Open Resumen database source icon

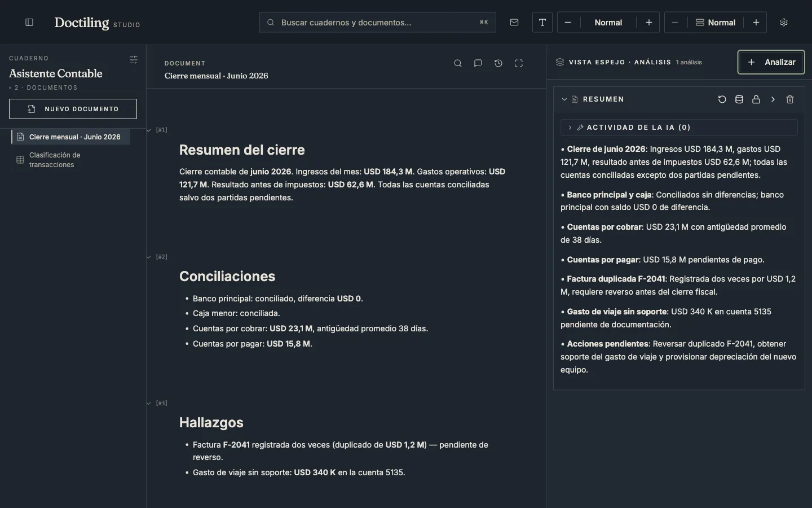click(739, 99)
